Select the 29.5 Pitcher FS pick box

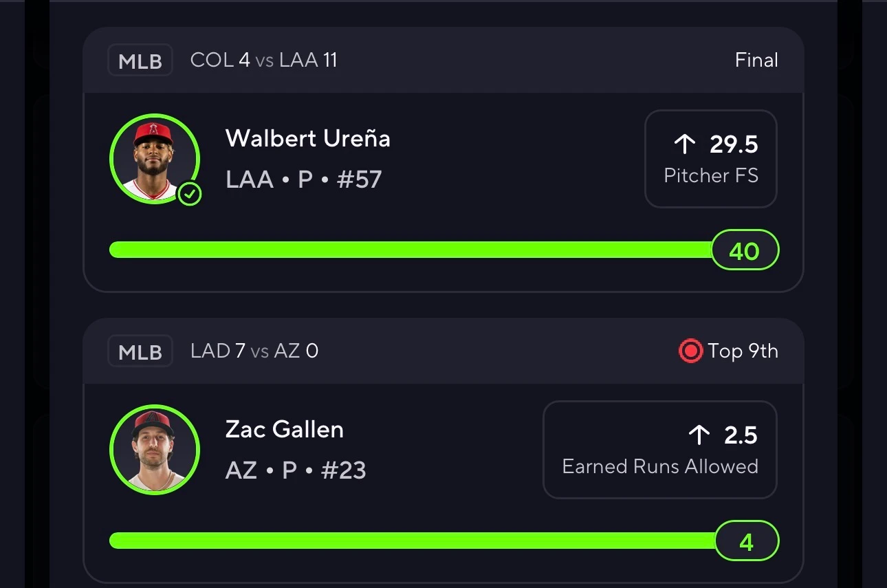point(711,159)
